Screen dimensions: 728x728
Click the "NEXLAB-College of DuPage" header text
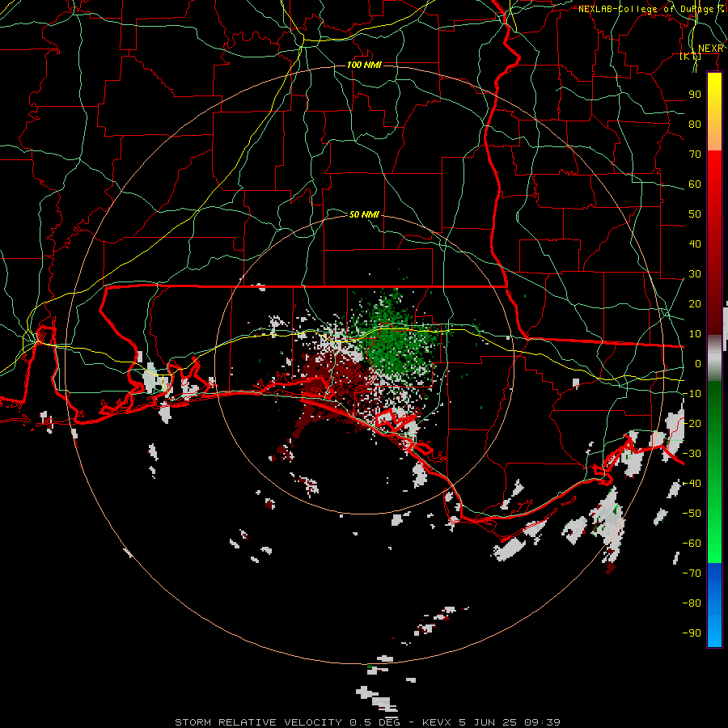pos(646,9)
